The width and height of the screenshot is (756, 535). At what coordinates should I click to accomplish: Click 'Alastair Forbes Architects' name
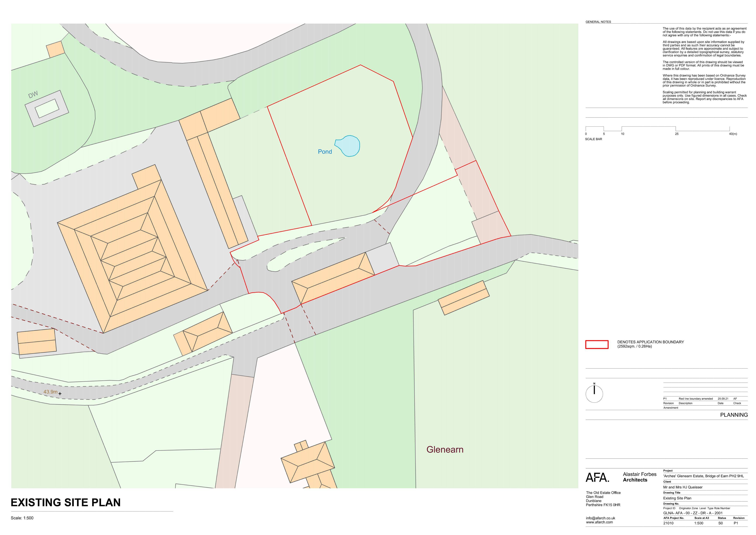tap(639, 477)
